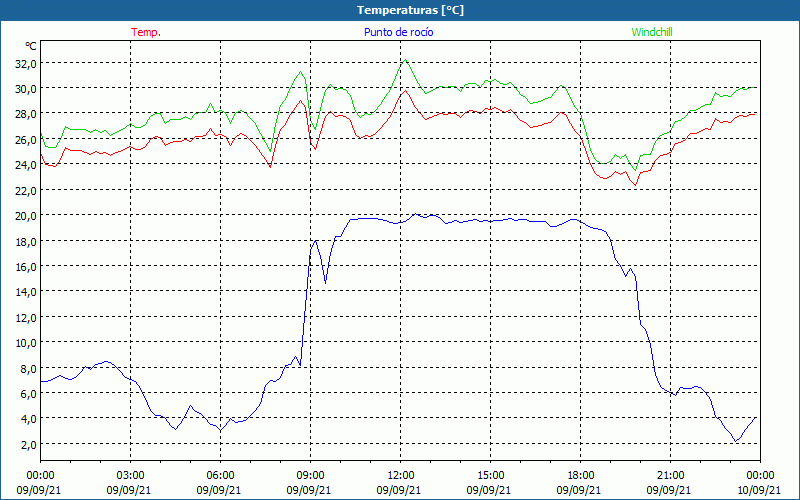The width and height of the screenshot is (800, 500).
Task: Click the 03:00 time axis label
Action: point(131,476)
